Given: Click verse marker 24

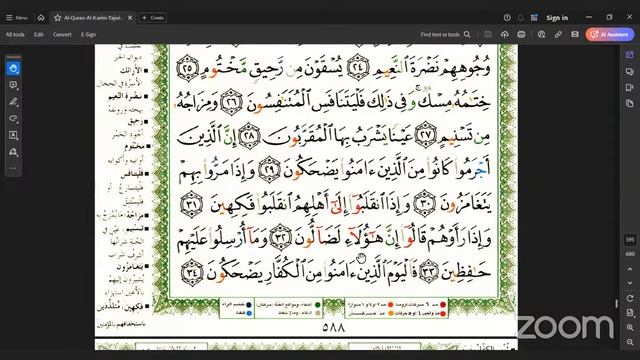Looking at the screenshot, I should 358,67.
